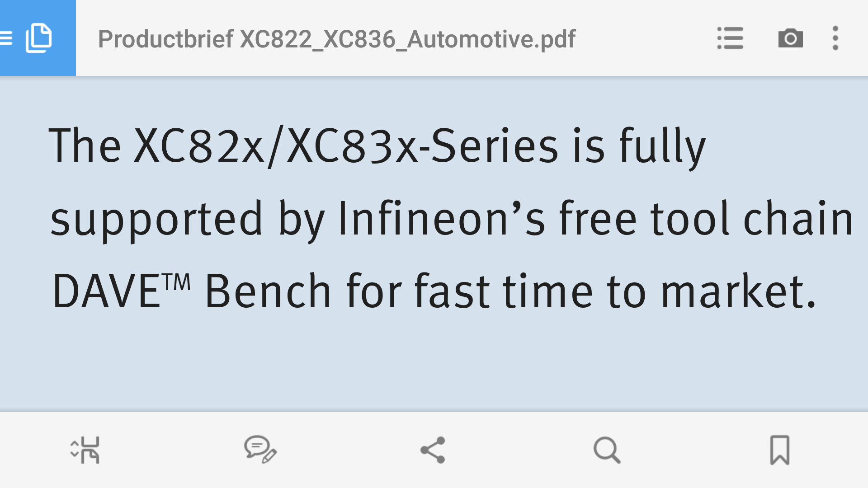
Task: Tap the word "chain" in the paragraph
Action: tap(798, 219)
